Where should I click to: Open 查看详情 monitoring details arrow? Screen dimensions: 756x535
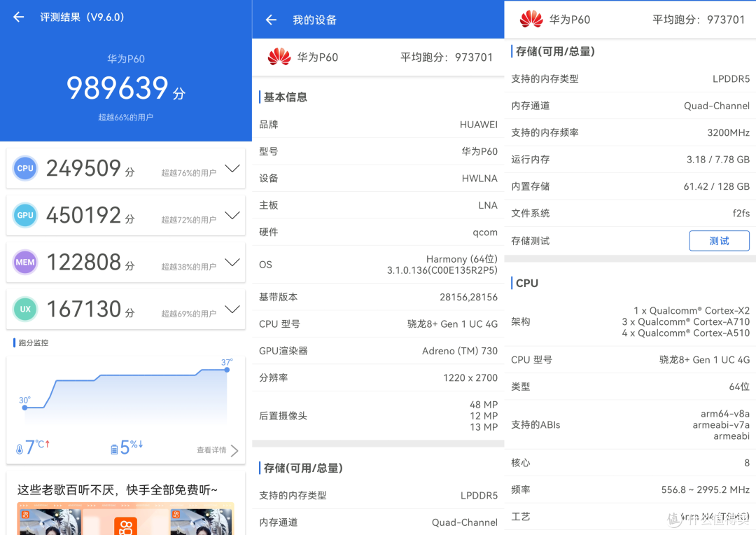pos(234,450)
